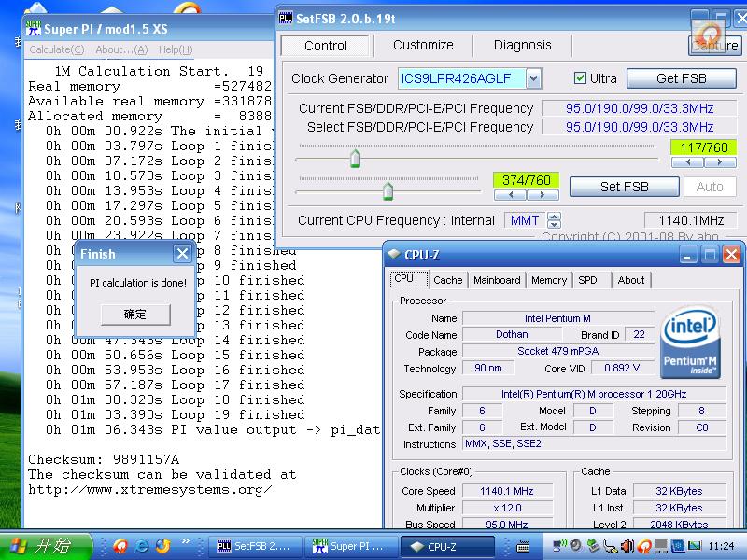747x560 pixels.
Task: Select the CPU tab in CPU-Z
Action: (409, 279)
